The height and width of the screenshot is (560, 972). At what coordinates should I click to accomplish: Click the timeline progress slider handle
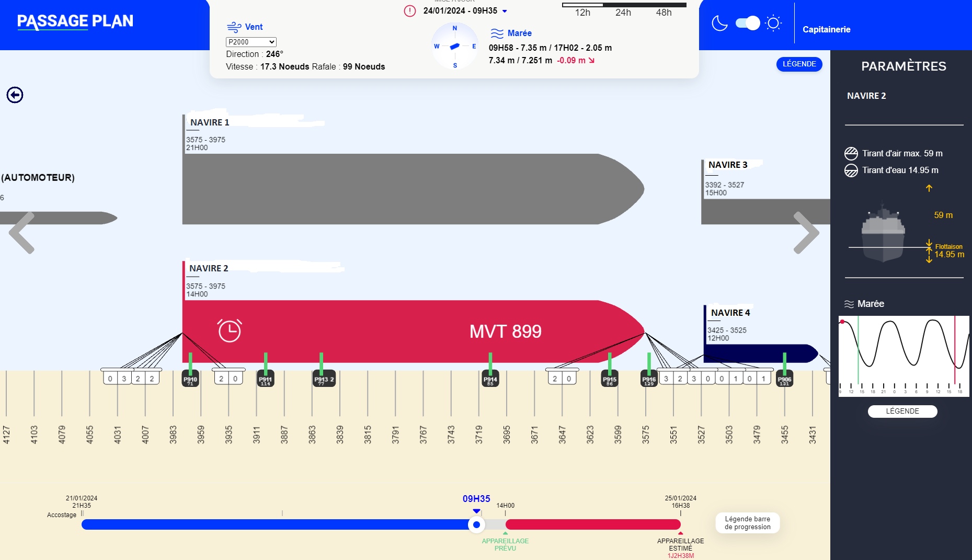coord(476,524)
